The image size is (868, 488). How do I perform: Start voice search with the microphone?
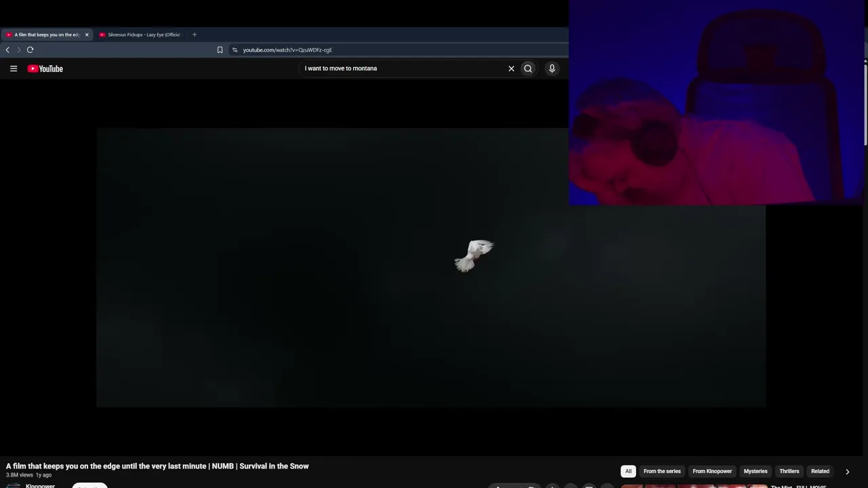(x=552, y=68)
